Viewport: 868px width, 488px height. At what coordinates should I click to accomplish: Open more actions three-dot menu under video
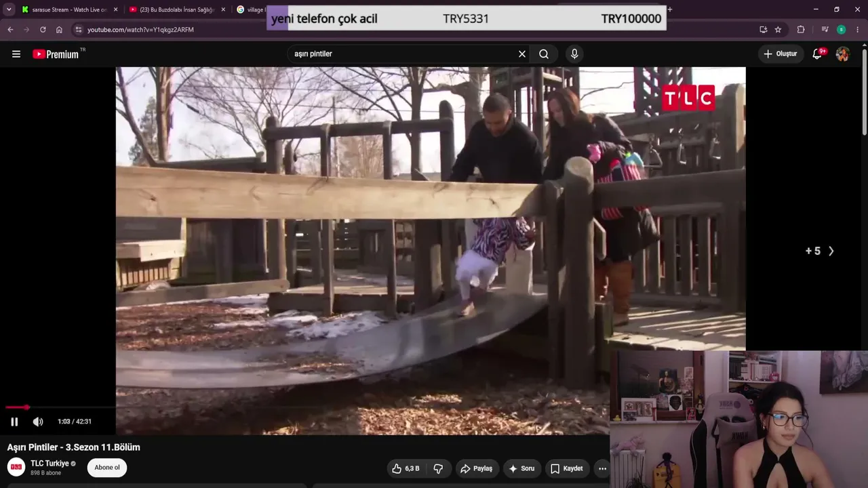pos(602,468)
